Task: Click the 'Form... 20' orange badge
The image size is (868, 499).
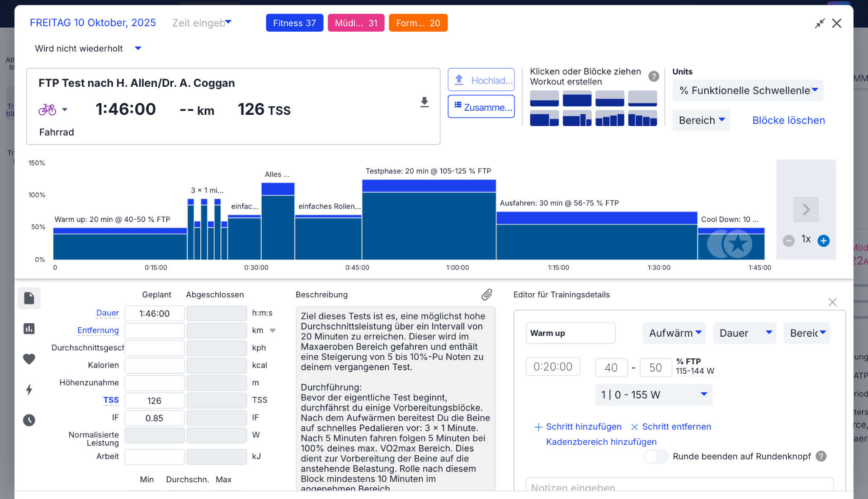Action: click(418, 23)
